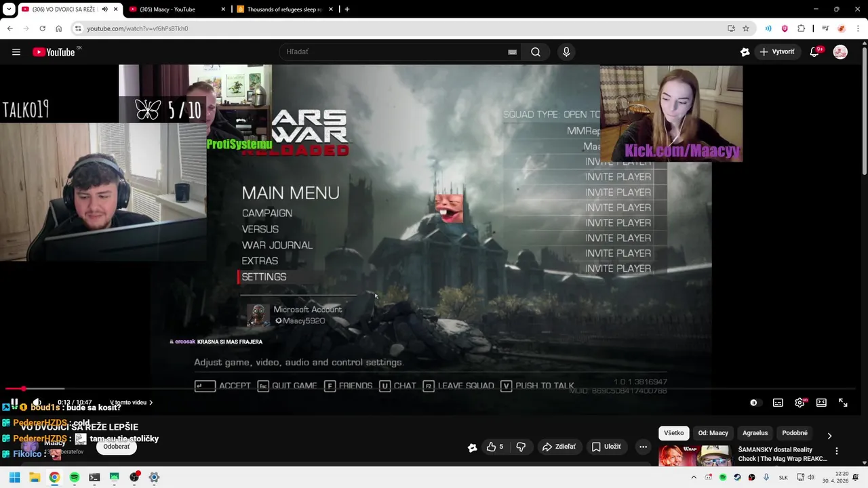Viewport: 868px width, 488px height.
Task: Install or cast page icon in address bar
Action: pyautogui.click(x=731, y=28)
